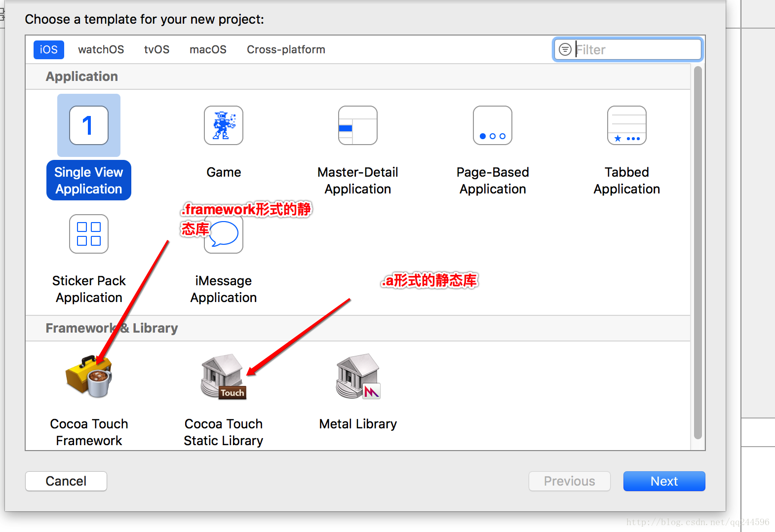
Task: Click the template list vertical scrollbar
Action: [697, 253]
